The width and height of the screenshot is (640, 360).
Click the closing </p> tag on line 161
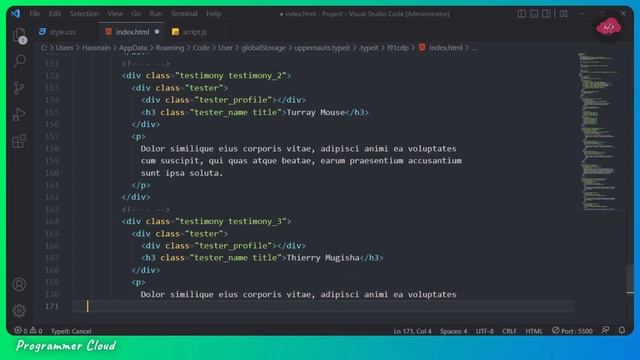pos(141,185)
